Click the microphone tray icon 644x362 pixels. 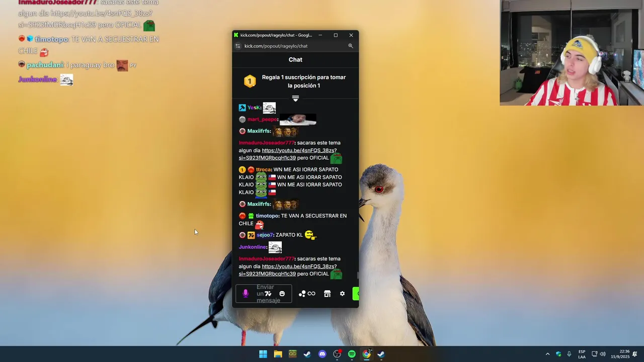[x=569, y=354]
